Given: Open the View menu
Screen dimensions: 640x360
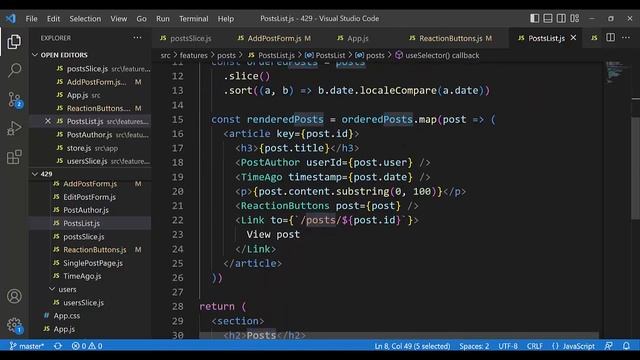Looking at the screenshot, I should click(x=118, y=18).
